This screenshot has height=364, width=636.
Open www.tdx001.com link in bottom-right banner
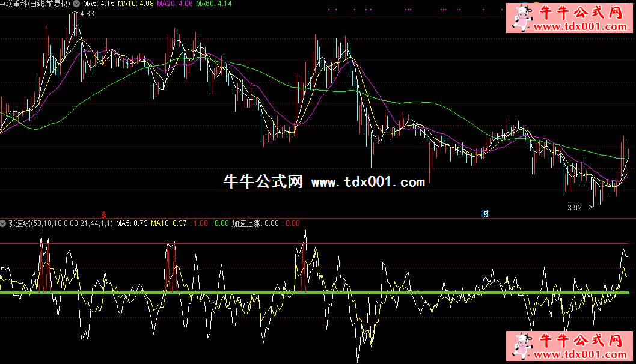pyautogui.click(x=578, y=354)
